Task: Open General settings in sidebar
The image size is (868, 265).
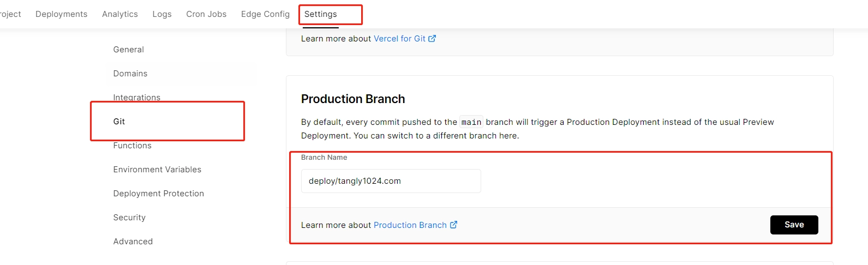Action: pyautogui.click(x=129, y=50)
